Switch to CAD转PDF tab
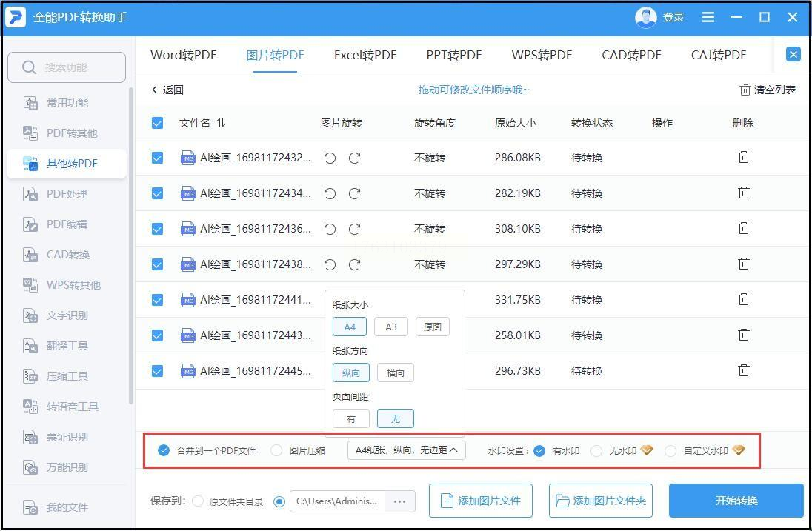The height and width of the screenshot is (531, 812). (631, 55)
